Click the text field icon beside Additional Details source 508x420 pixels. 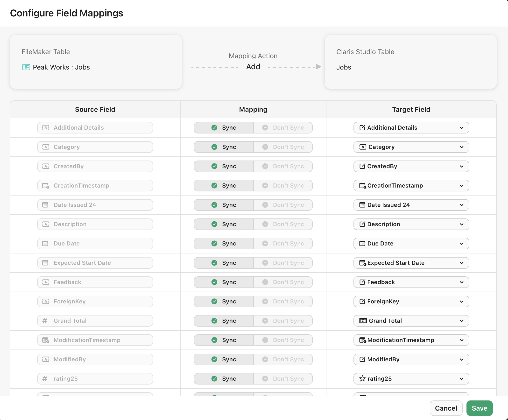pos(46,128)
